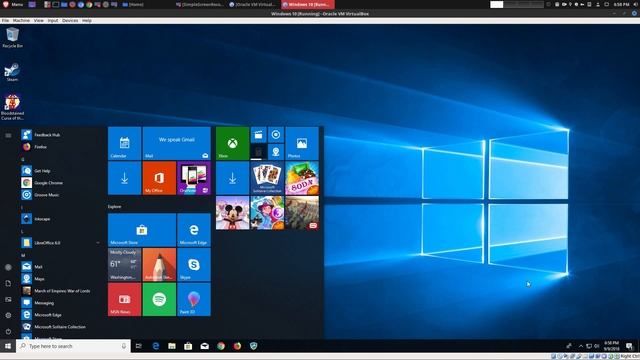Show hidden tray icons chevron

coord(581,346)
